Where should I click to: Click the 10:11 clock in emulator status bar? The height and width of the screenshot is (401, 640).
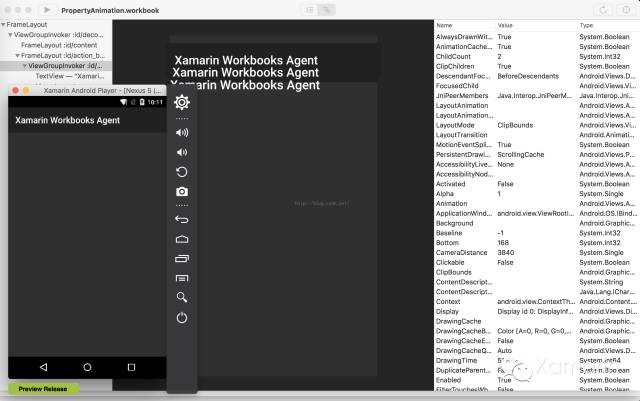point(155,102)
